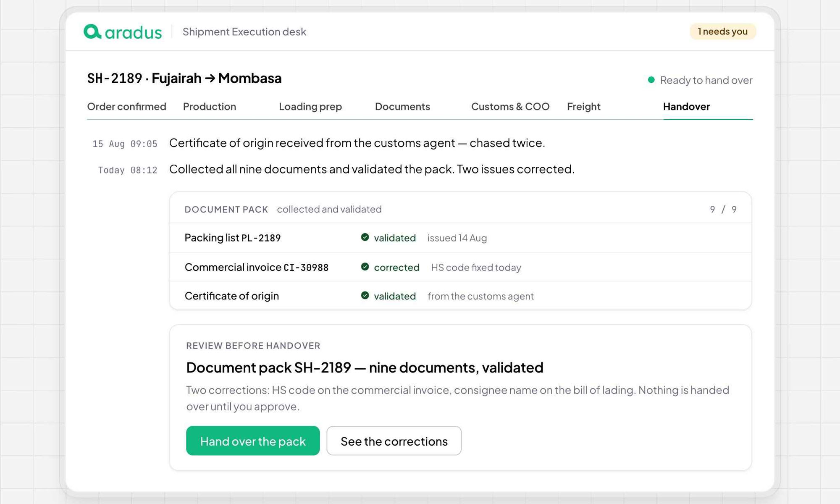Click the REVIEW BEFORE HANDOVER label
The height and width of the screenshot is (504, 840).
tap(253, 346)
